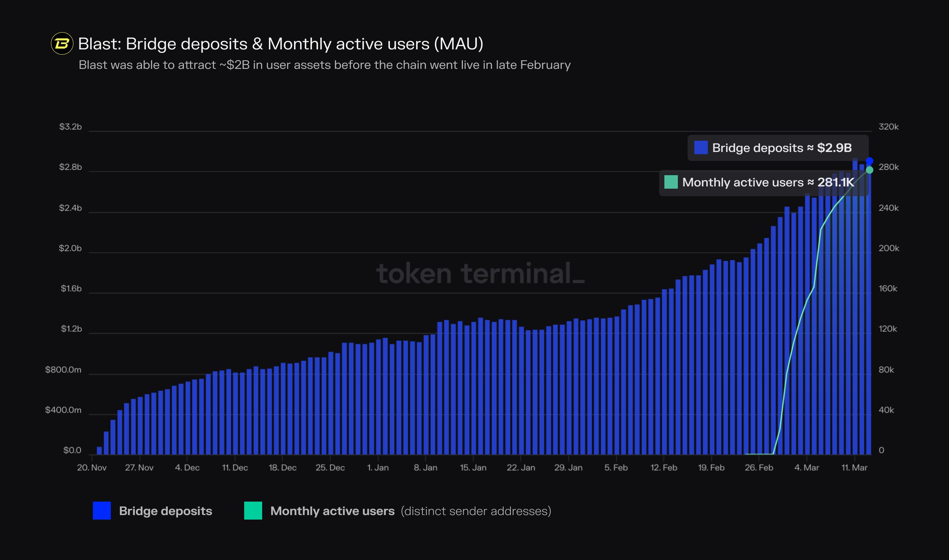Click the blue square in the Bridge deposits tooltip
Image resolution: width=949 pixels, height=560 pixels.
pos(701,147)
